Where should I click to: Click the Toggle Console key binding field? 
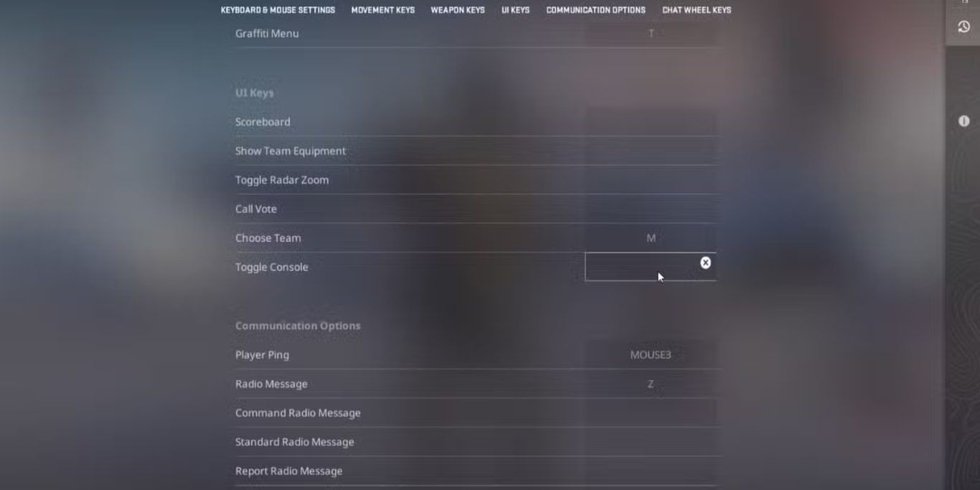click(639, 267)
